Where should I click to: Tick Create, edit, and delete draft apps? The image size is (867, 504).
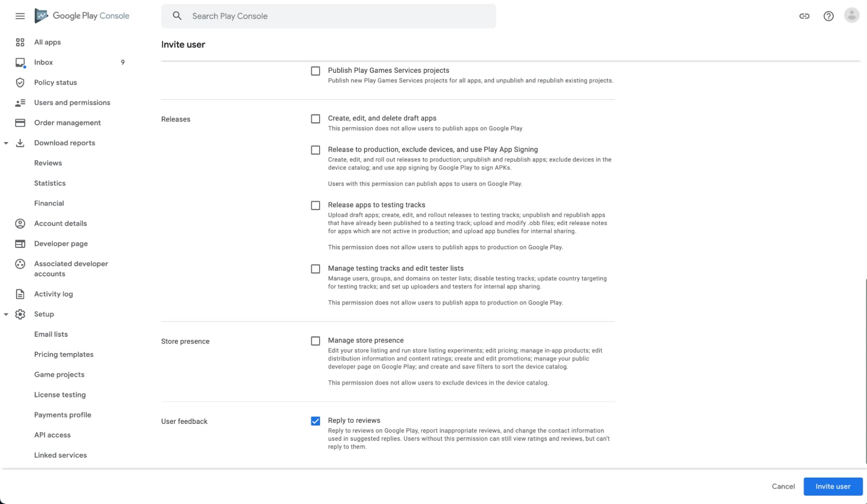[315, 119]
